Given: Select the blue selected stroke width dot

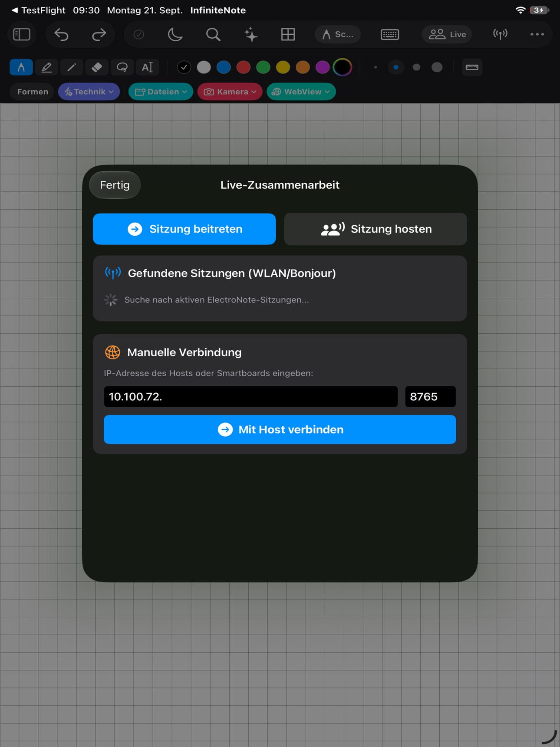Looking at the screenshot, I should pyautogui.click(x=396, y=67).
